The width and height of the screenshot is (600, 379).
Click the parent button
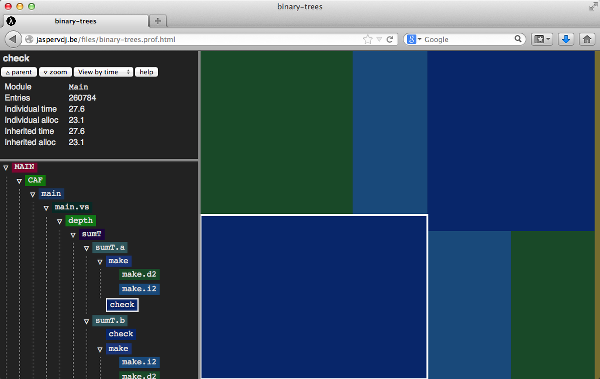[x=19, y=72]
